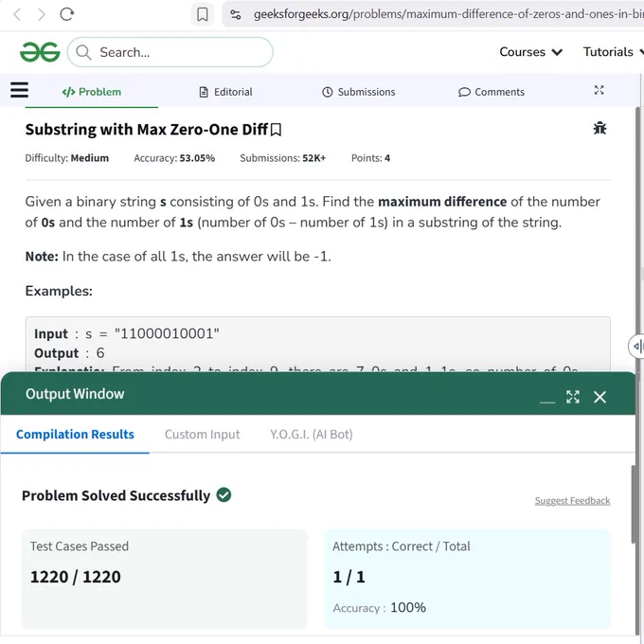This screenshot has width=644, height=644.
Task: Switch to Custom Input tab
Action: click(202, 434)
